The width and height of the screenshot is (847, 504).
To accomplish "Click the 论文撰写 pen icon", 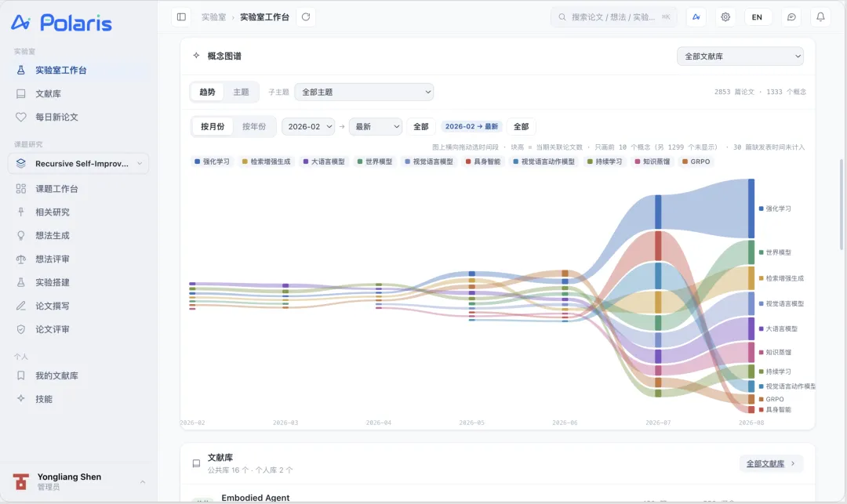I will point(20,306).
